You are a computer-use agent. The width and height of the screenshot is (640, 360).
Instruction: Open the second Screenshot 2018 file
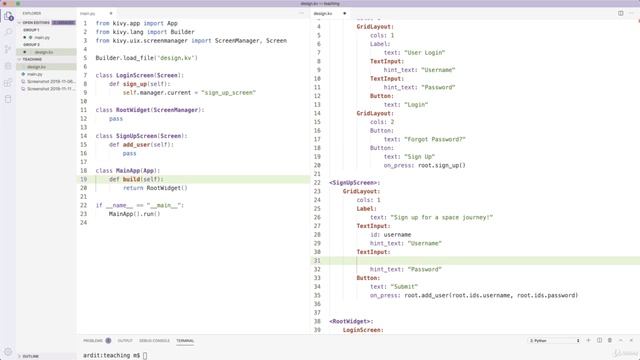pyautogui.click(x=51, y=89)
